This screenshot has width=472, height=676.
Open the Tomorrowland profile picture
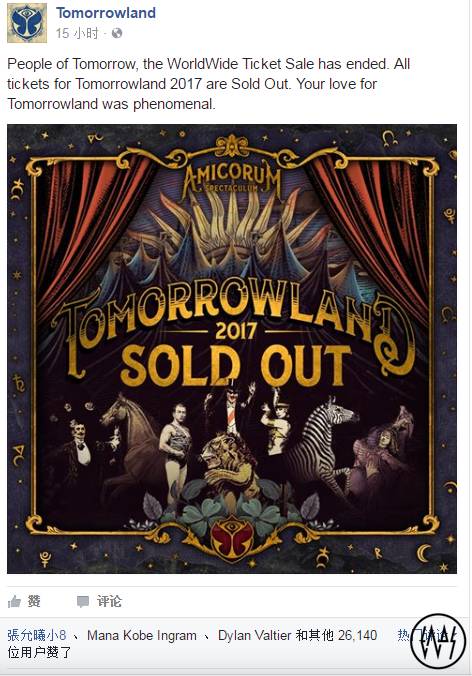27,23
